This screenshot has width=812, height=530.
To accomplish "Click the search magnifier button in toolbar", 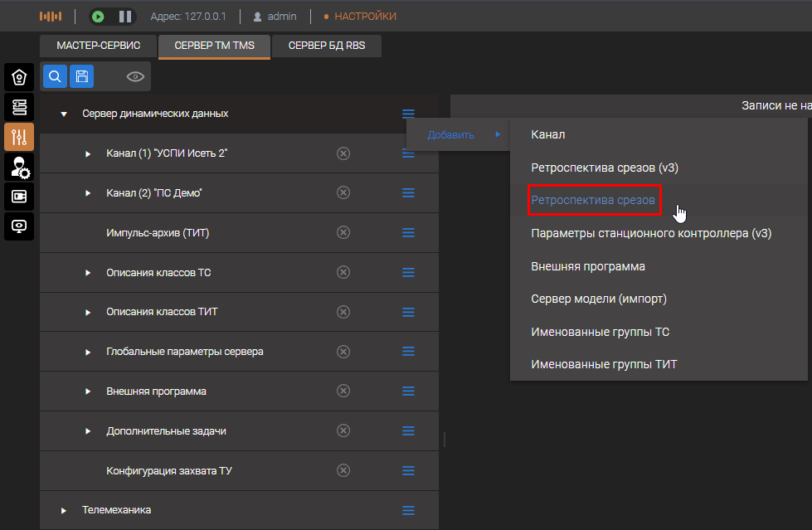I will 55,76.
